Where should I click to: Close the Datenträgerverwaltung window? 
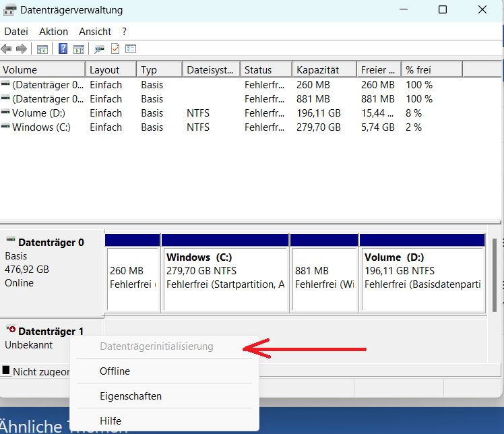pos(482,9)
